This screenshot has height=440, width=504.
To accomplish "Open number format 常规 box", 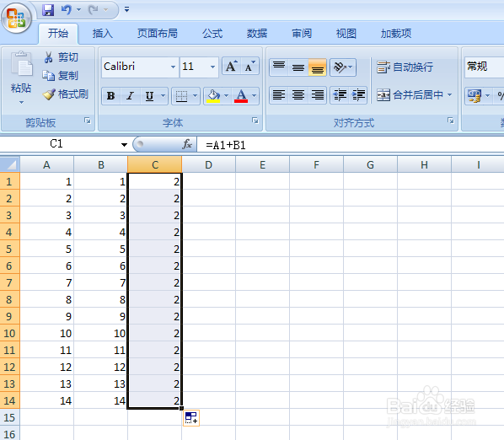I will tap(484, 67).
